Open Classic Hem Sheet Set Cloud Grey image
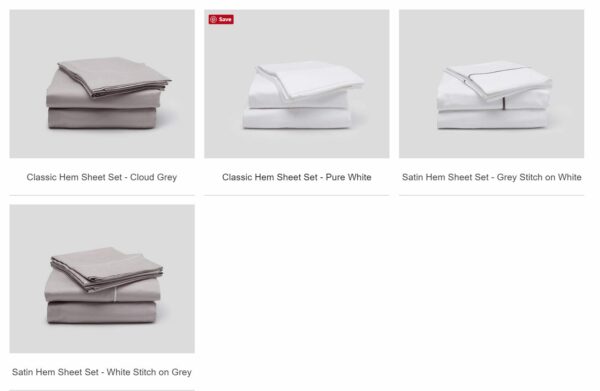Screen dimensions: 600x391 click(102, 84)
